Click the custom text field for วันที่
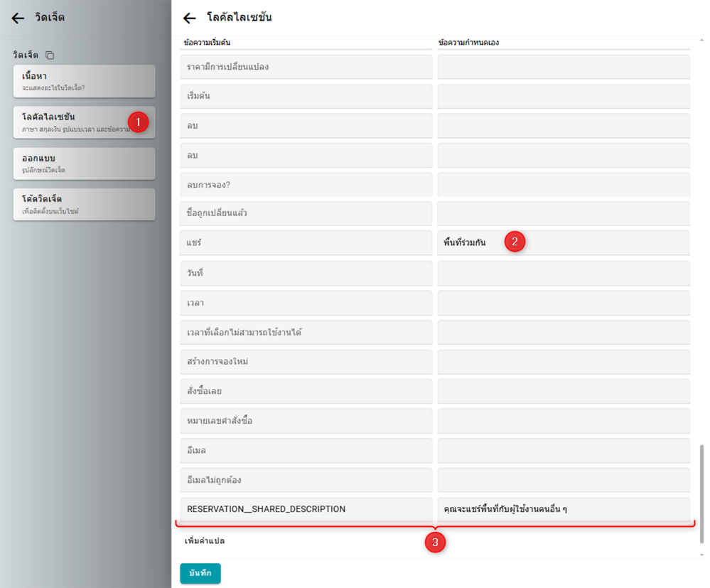Image resolution: width=710 pixels, height=588 pixels. pyautogui.click(x=563, y=273)
